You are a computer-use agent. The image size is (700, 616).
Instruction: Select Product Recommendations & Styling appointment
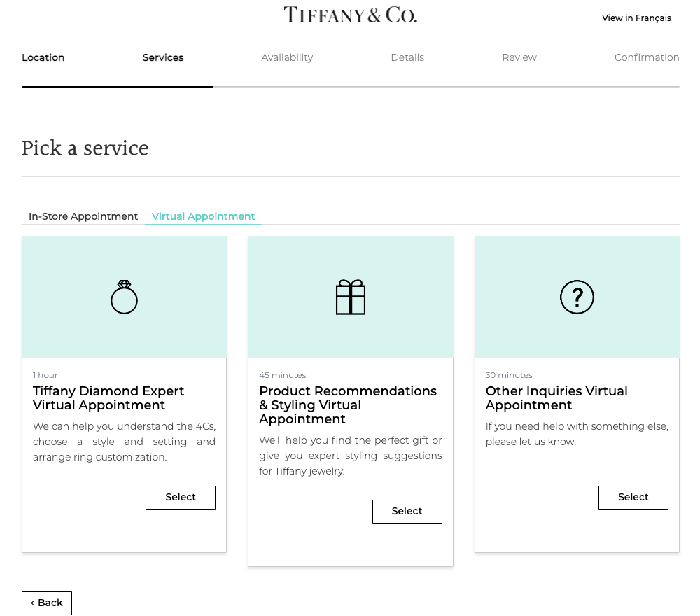coord(407,512)
